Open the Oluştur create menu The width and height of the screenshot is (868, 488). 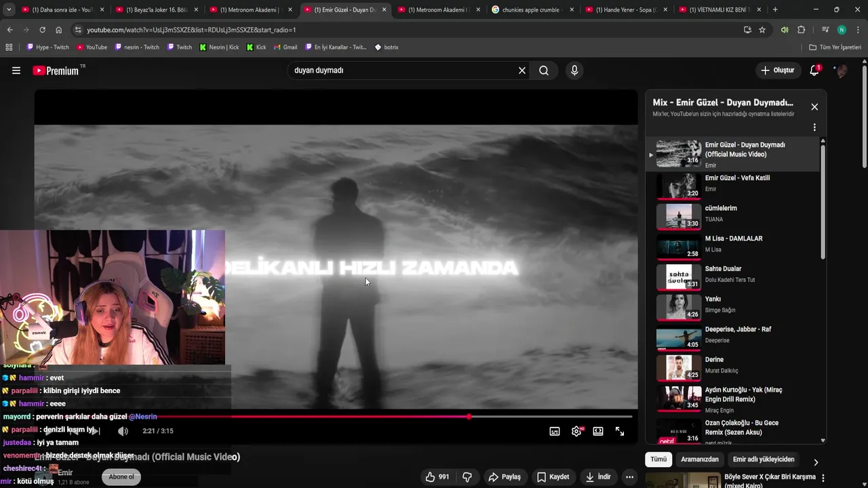pos(777,70)
